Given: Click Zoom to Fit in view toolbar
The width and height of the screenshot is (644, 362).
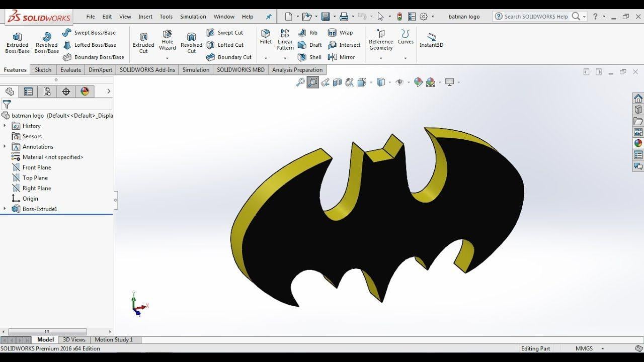Looking at the screenshot, I should pyautogui.click(x=300, y=82).
